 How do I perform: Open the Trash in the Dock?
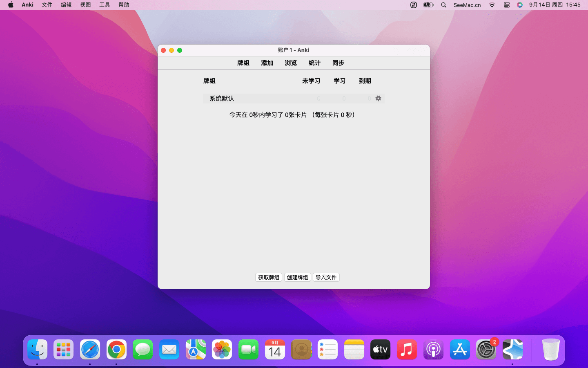click(550, 350)
